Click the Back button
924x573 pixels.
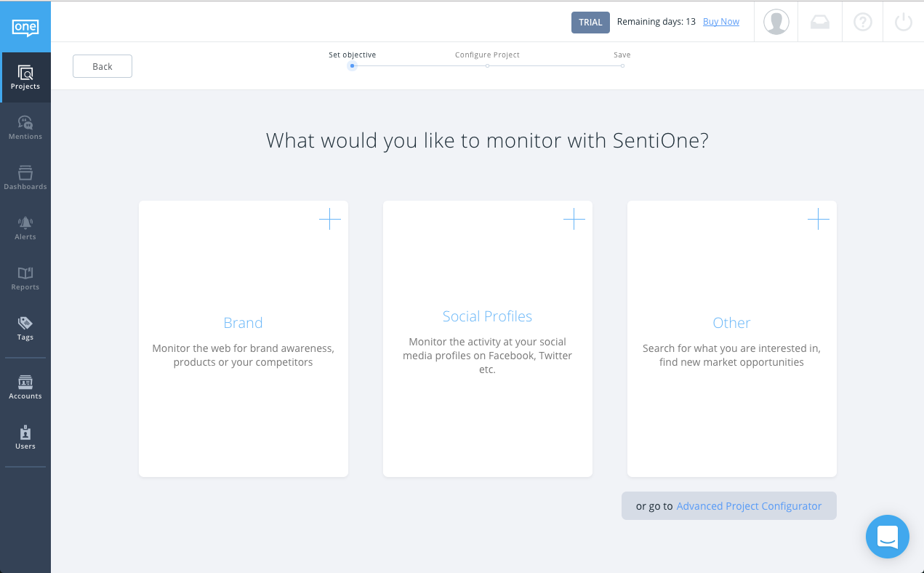click(x=103, y=66)
